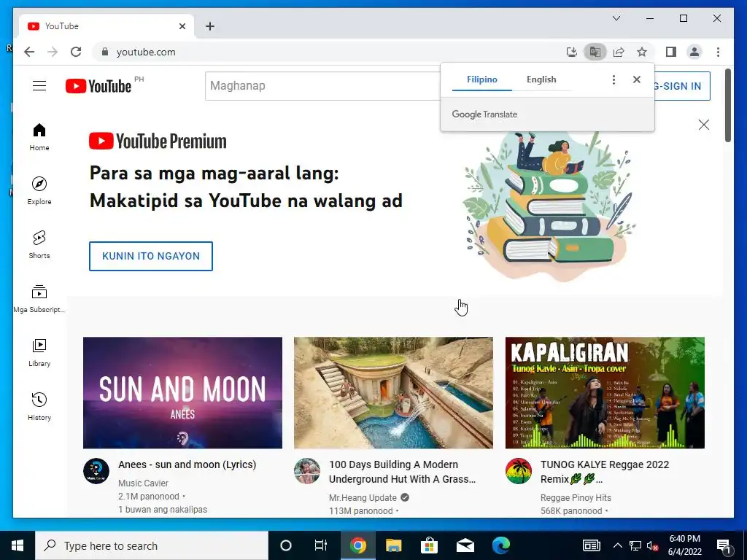Open tab search dropdown chevron

[x=616, y=18]
